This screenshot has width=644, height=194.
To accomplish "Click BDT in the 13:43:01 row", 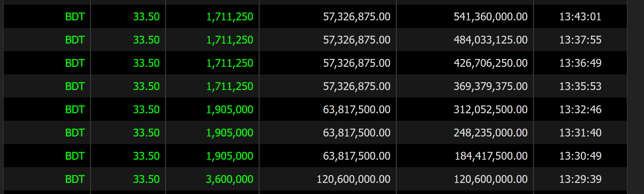I will point(75,16).
